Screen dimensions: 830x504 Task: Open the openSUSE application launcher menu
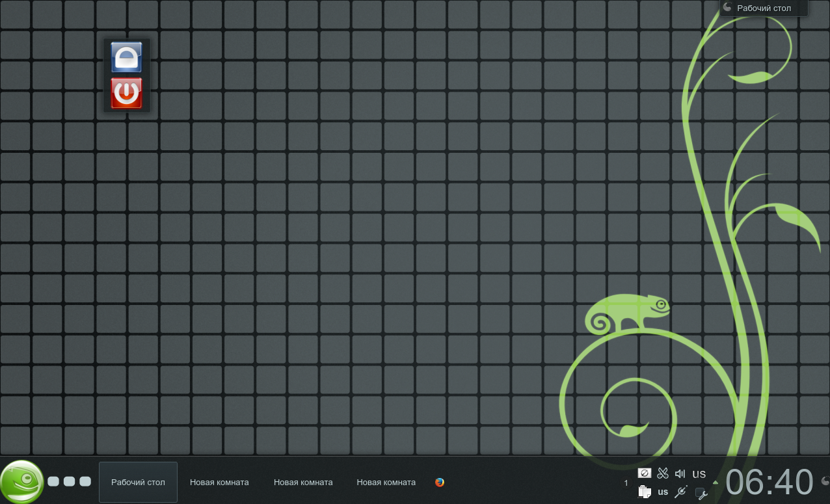pos(21,481)
